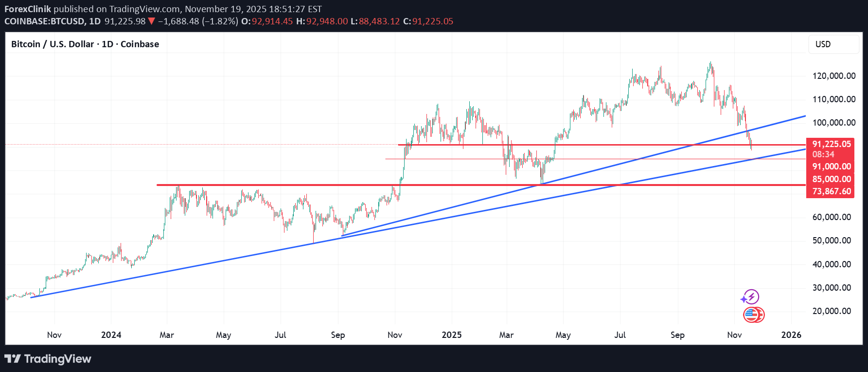Click the 120,000.00 label on price axis
Screen dimensions: 868x372
pos(833,76)
